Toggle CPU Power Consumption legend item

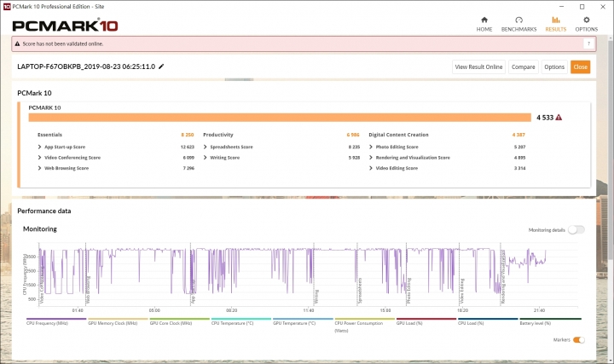[x=365, y=326]
